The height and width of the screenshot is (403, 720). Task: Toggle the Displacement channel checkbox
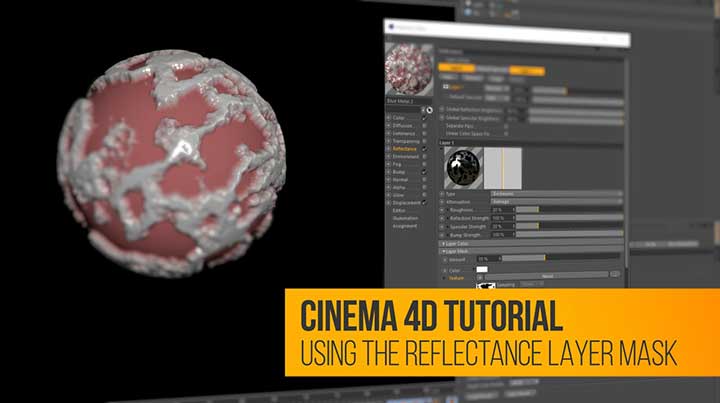(424, 203)
